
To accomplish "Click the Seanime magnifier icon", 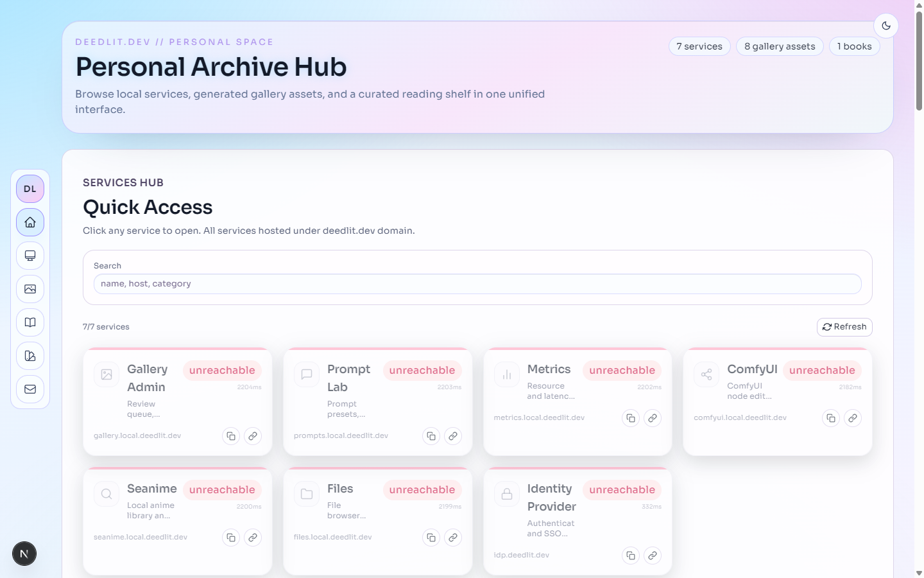I will (x=107, y=494).
